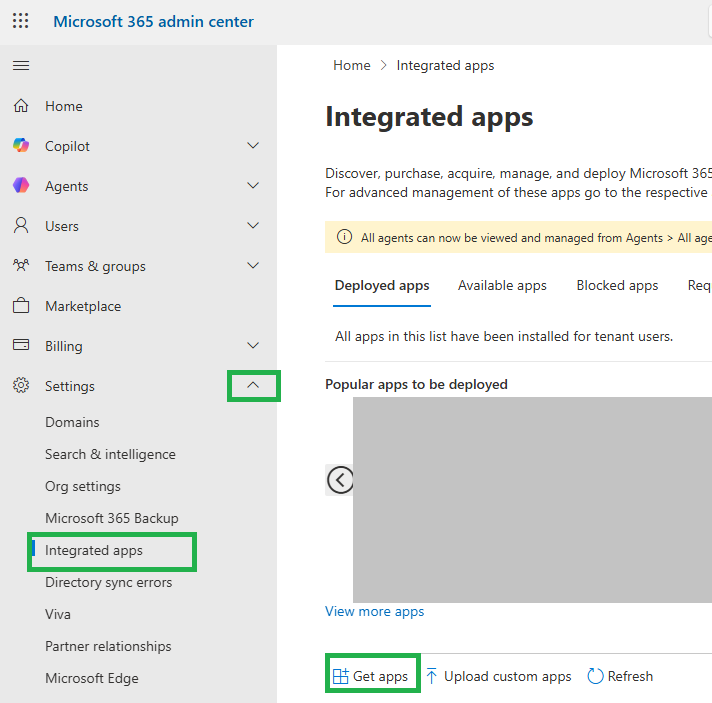This screenshot has width=712, height=703.
Task: Switch to the Available apps tab
Action: [x=502, y=286]
